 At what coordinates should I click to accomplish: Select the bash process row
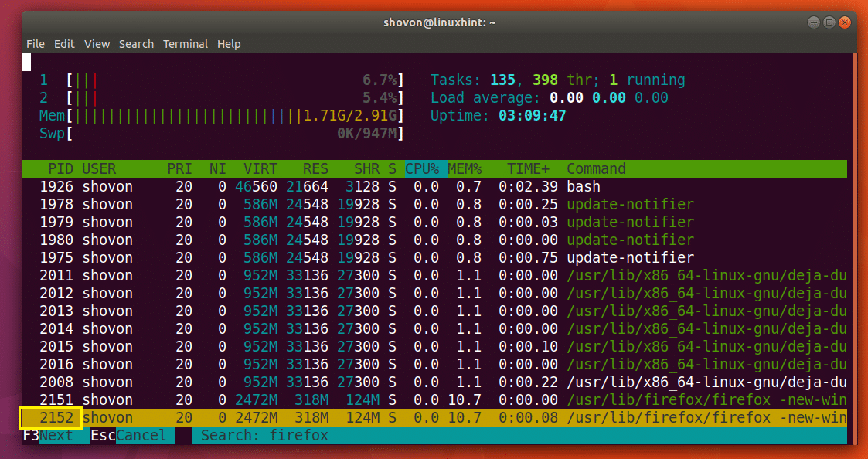pos(434,186)
